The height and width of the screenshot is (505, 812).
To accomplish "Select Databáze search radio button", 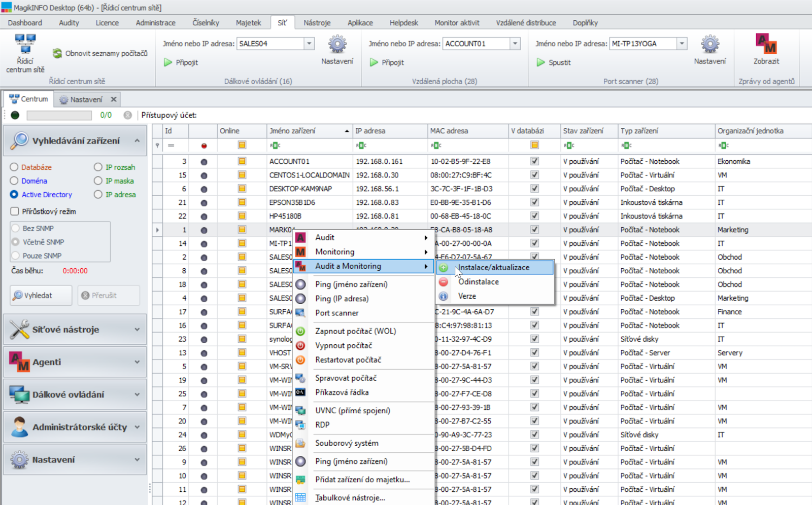I will click(x=14, y=167).
